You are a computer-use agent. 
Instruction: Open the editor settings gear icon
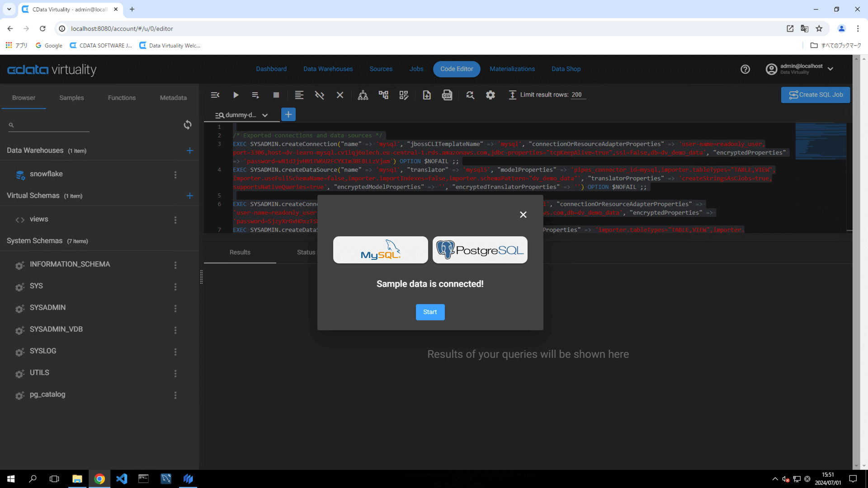tap(491, 95)
